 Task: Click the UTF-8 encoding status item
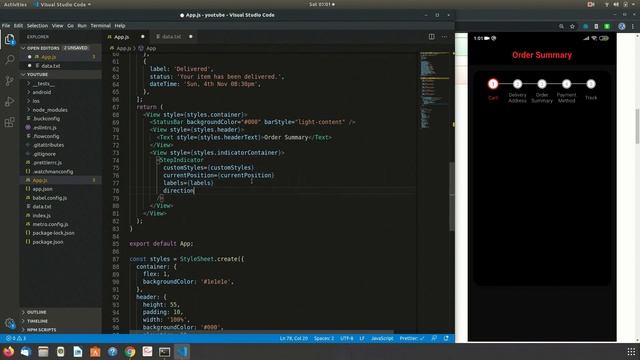click(347, 338)
